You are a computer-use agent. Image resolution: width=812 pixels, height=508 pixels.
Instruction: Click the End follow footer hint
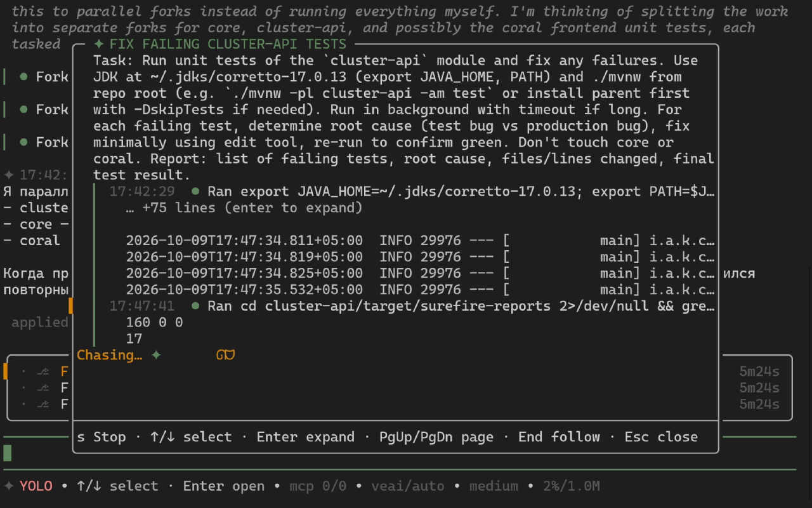[559, 437]
